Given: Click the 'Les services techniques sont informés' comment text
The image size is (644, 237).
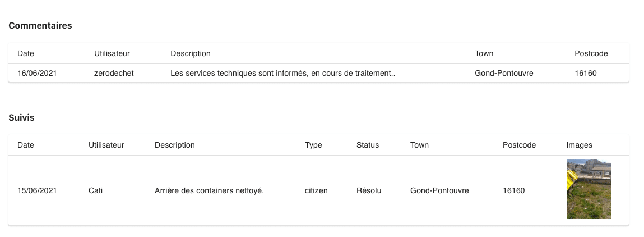Looking at the screenshot, I should [x=283, y=73].
